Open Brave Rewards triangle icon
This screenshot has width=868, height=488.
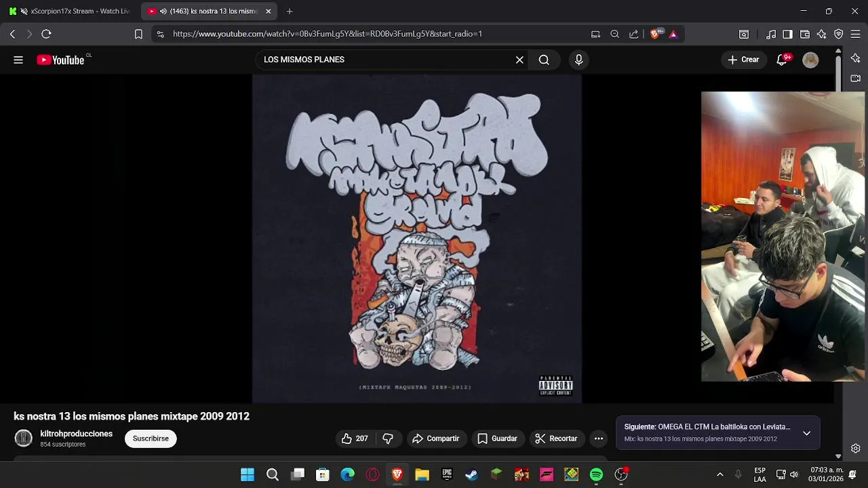[x=673, y=34]
